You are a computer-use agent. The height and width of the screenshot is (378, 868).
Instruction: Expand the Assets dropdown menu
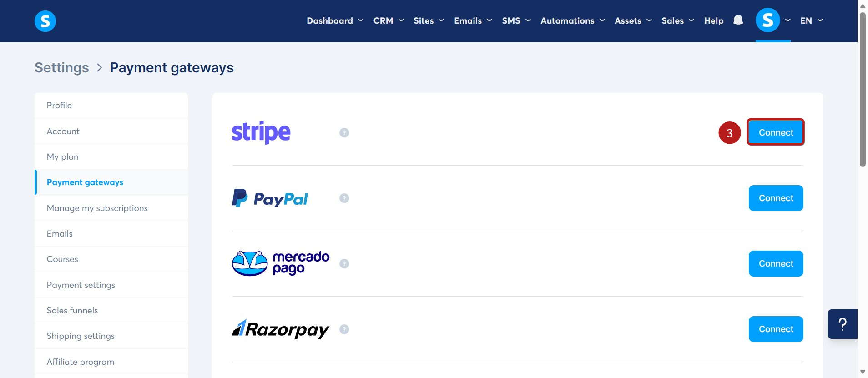point(633,20)
